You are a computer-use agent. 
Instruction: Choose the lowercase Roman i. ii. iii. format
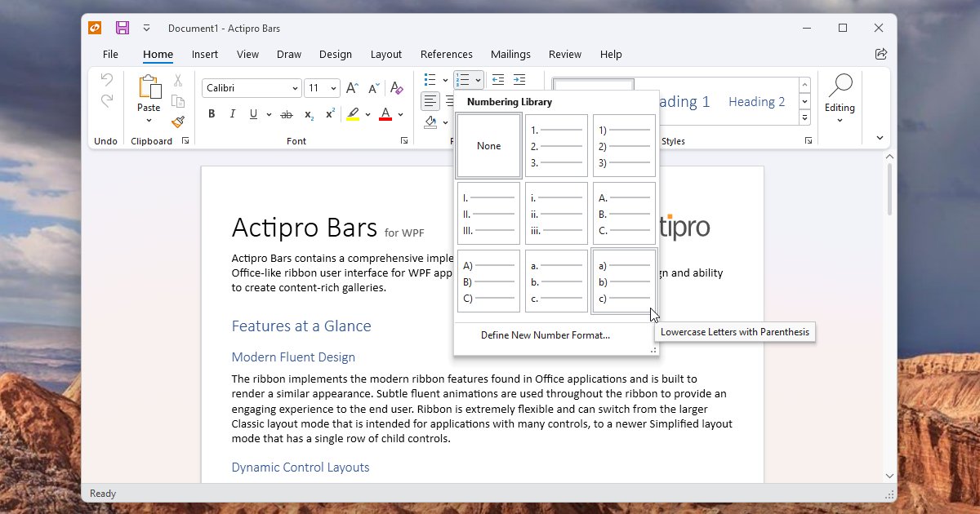[x=556, y=214]
